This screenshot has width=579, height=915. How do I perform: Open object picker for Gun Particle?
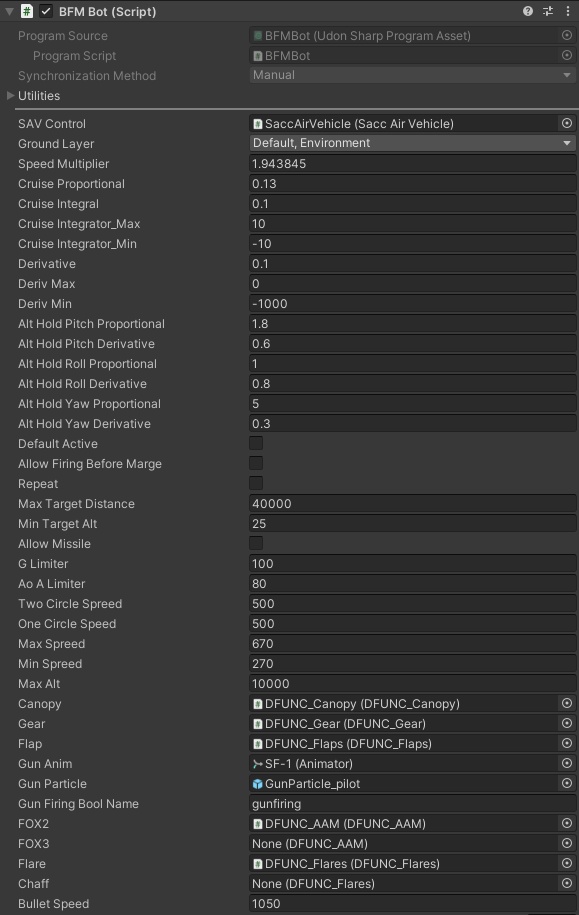click(567, 783)
